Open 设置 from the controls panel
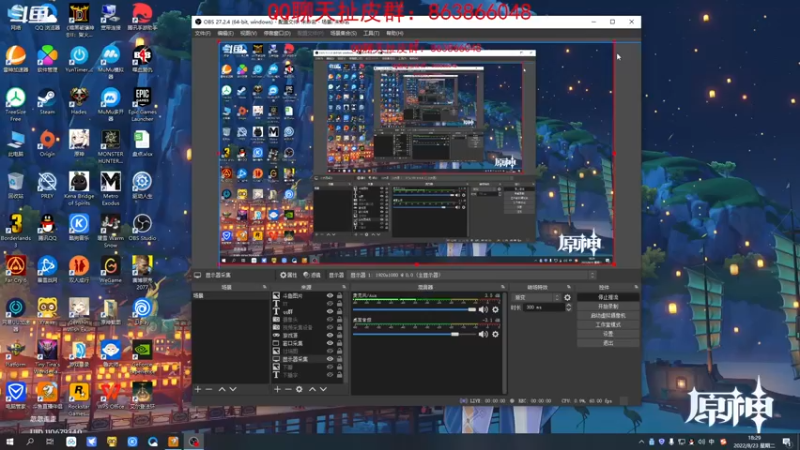 click(x=608, y=334)
